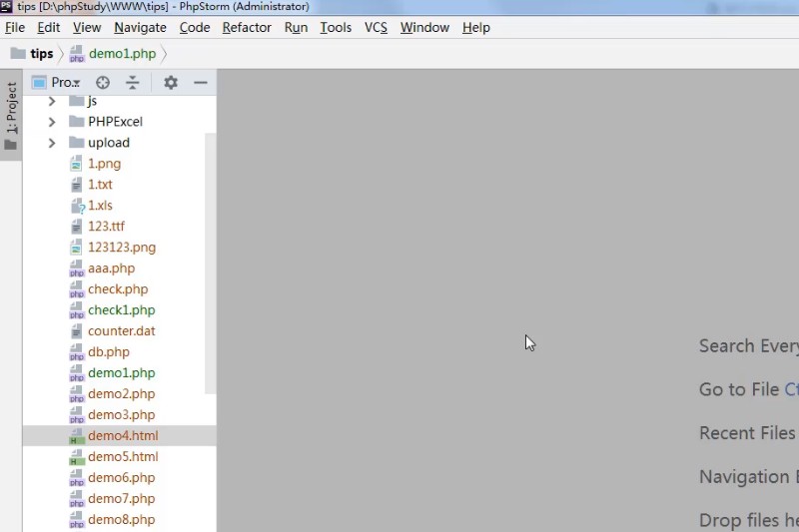The width and height of the screenshot is (799, 532).
Task: Select demo4.html name in the tree
Action: coord(123,436)
